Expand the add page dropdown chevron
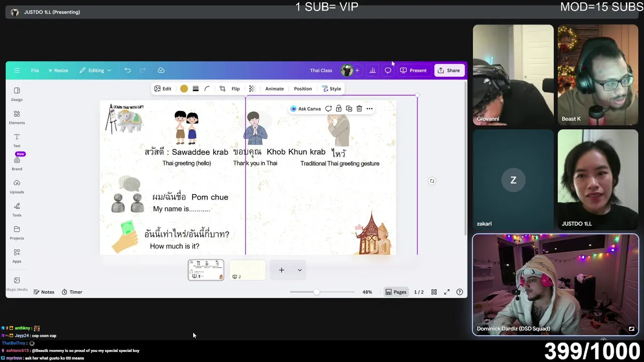Image resolution: width=644 pixels, height=362 pixels. pyautogui.click(x=299, y=270)
